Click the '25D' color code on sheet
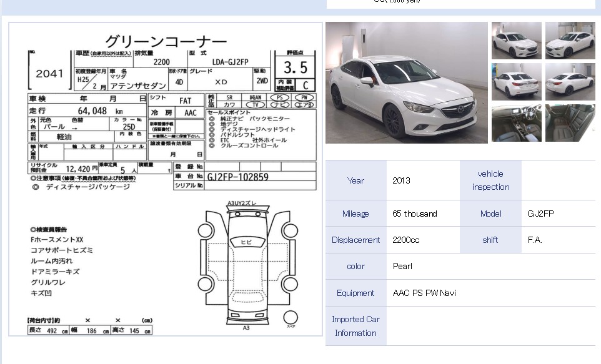 pyautogui.click(x=129, y=127)
